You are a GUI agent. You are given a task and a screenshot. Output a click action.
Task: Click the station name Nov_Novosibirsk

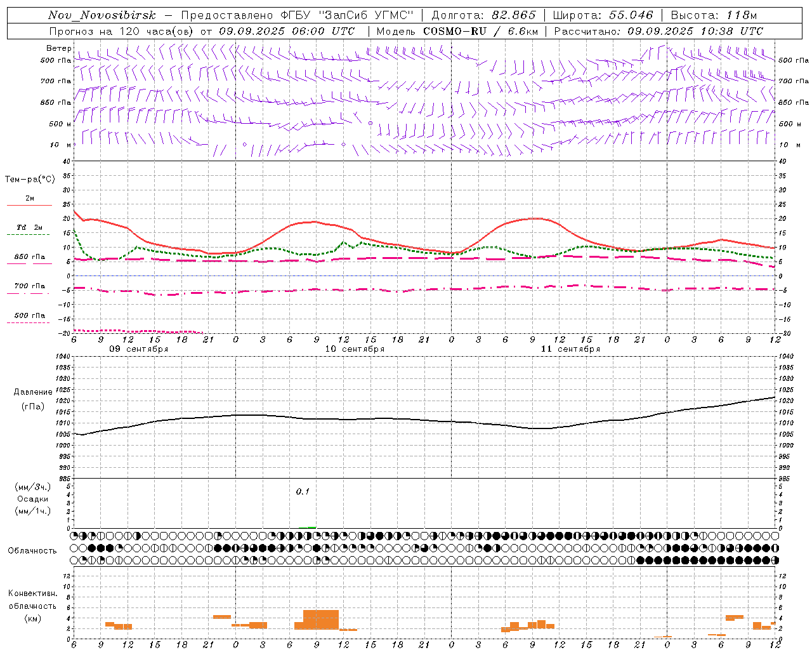(101, 15)
